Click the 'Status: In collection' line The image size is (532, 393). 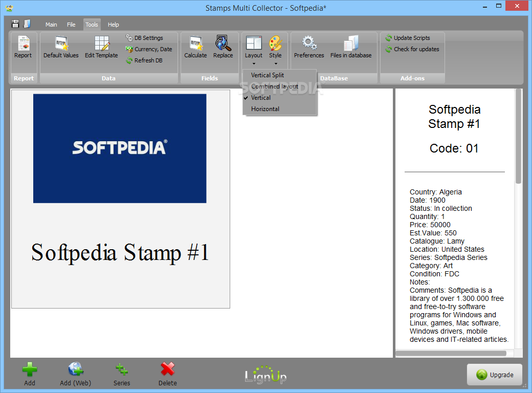coord(440,208)
